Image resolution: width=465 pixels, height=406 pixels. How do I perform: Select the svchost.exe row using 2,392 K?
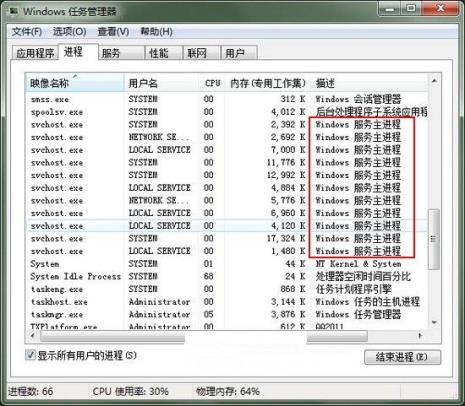(x=227, y=124)
